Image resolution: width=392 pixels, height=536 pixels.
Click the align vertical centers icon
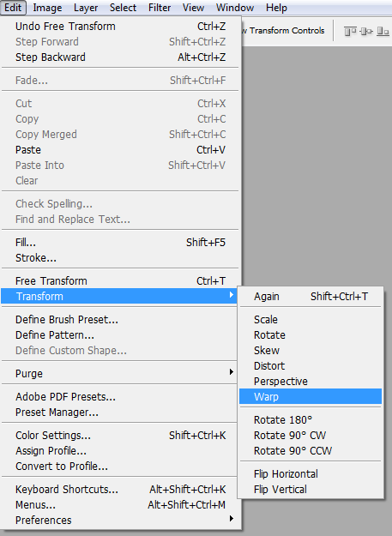click(x=366, y=32)
